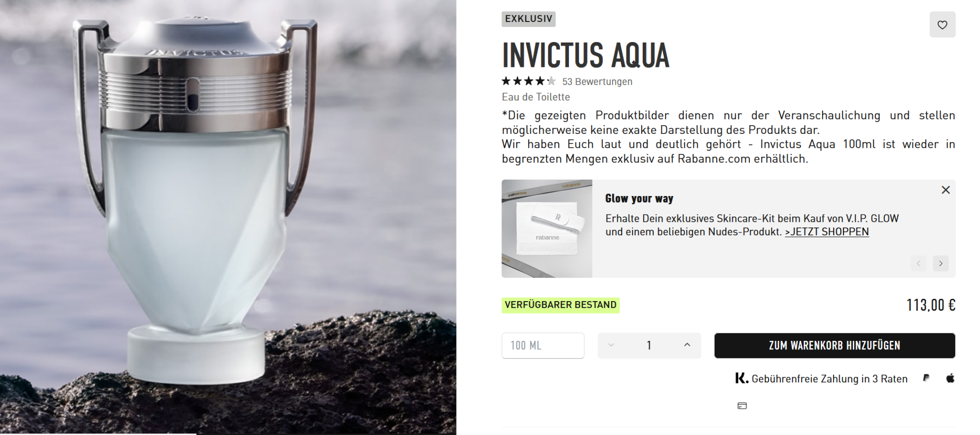
Task: Select the 100 ML size option
Action: tap(543, 346)
